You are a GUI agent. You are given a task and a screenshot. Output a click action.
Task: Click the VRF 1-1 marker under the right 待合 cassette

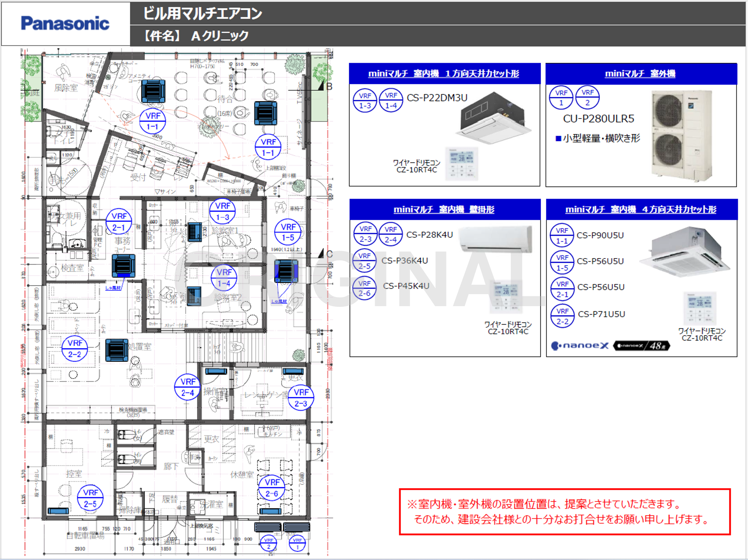[x=268, y=147]
